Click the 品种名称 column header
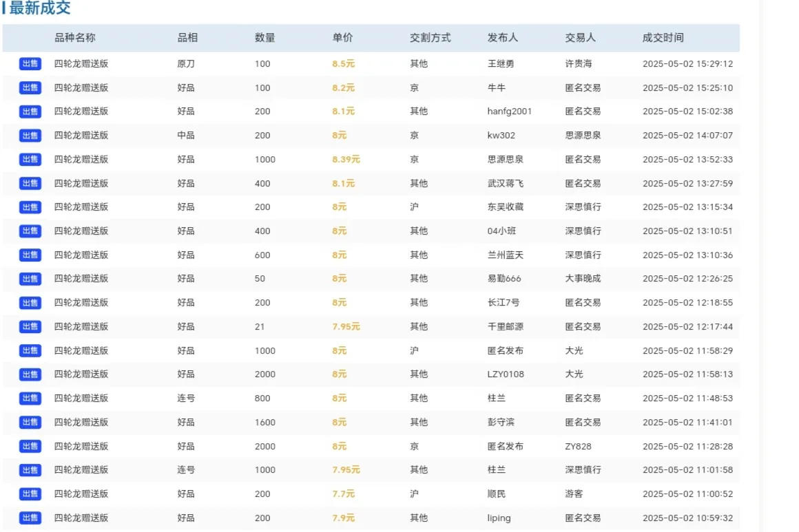The image size is (799, 532). [x=75, y=38]
